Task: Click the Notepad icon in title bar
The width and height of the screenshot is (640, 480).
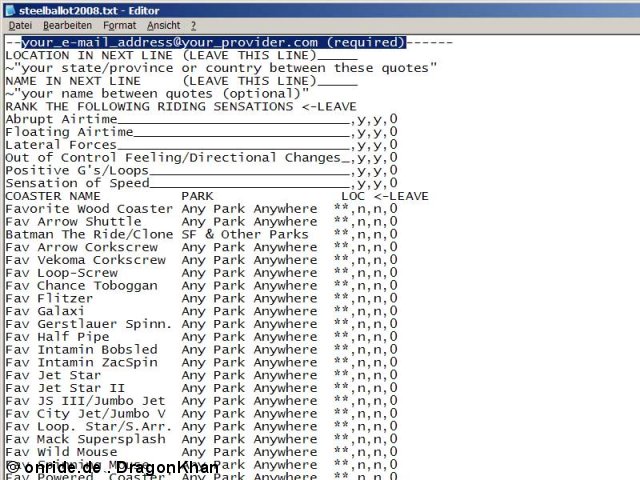Action: point(9,10)
